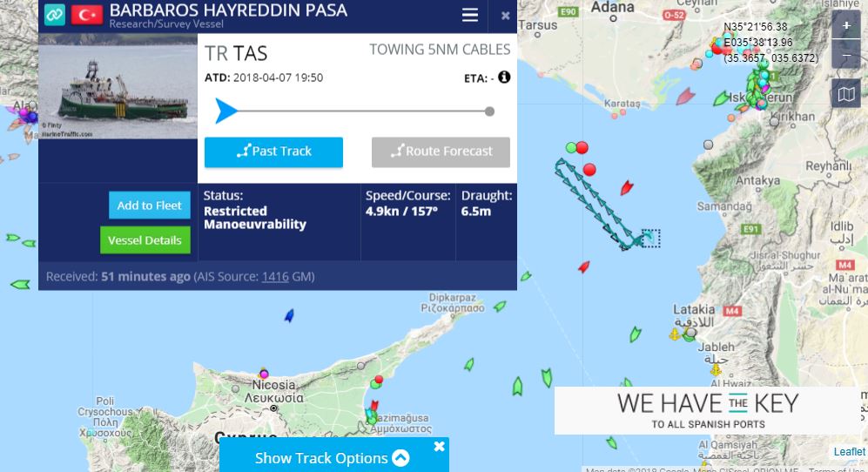Zoom in the map with plus
Viewport: 868px width, 472px height.
pyautogui.click(x=846, y=25)
